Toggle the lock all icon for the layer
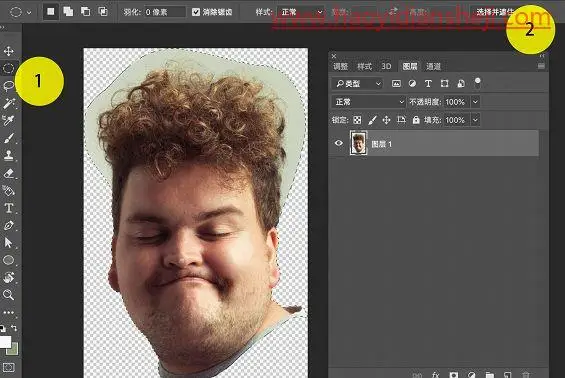 click(x=416, y=120)
